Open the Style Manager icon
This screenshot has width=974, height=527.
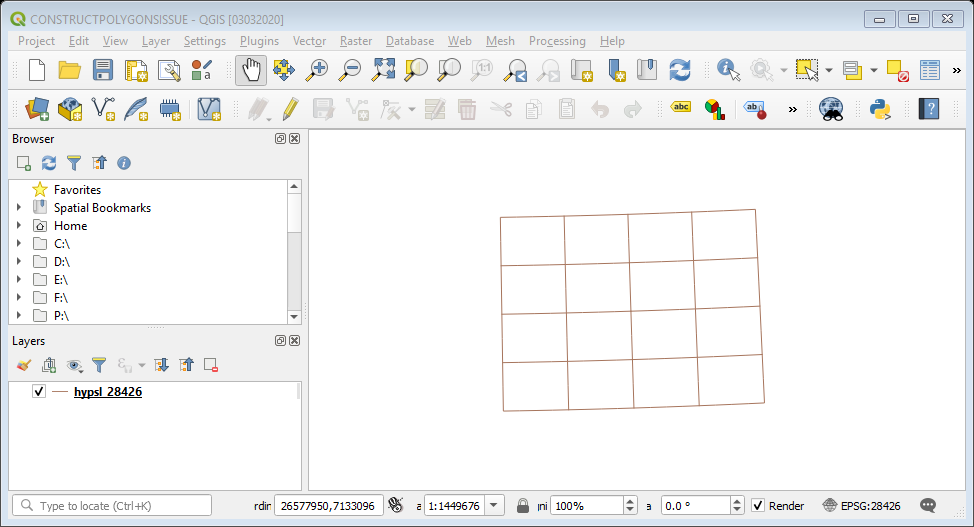point(201,70)
